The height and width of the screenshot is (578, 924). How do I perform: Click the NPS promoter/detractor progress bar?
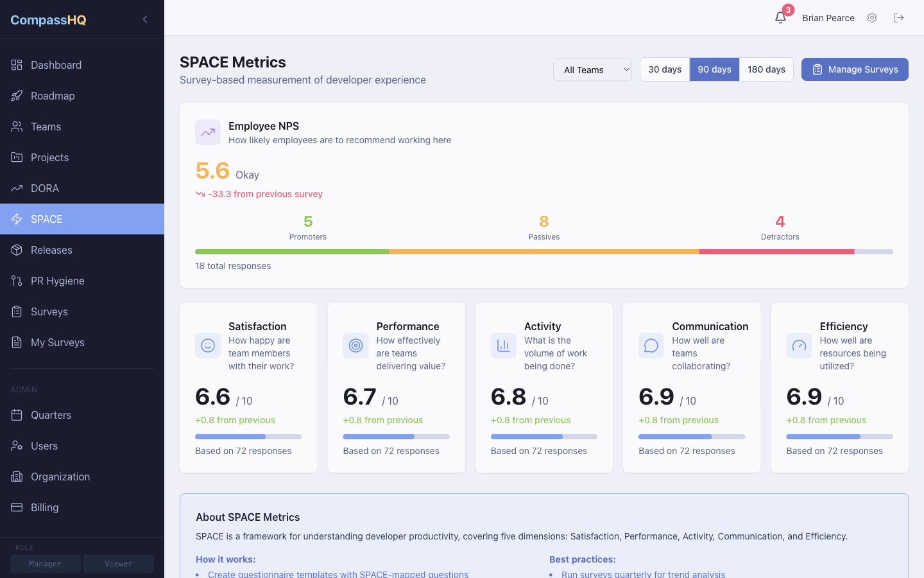pyautogui.click(x=543, y=251)
